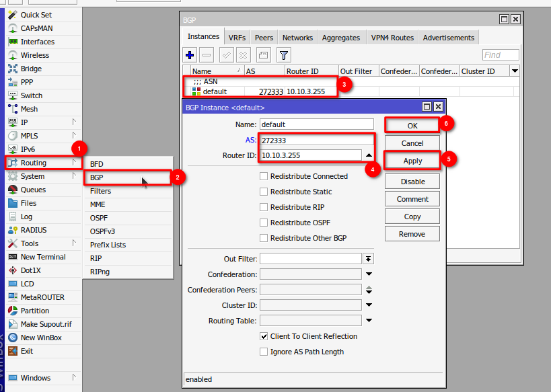Open Quick Set from the sidebar
Image resolution: width=551 pixels, height=392 pixels.
pos(36,15)
